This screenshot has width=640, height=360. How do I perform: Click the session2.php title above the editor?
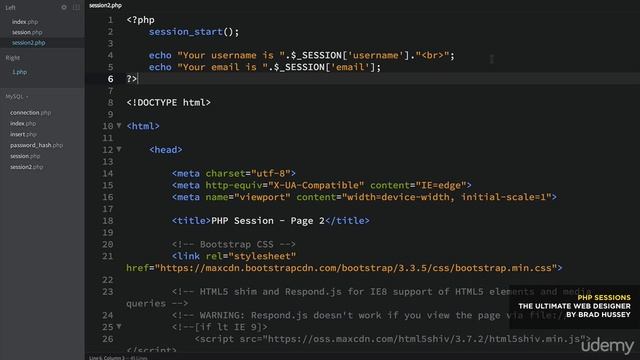[x=105, y=5]
